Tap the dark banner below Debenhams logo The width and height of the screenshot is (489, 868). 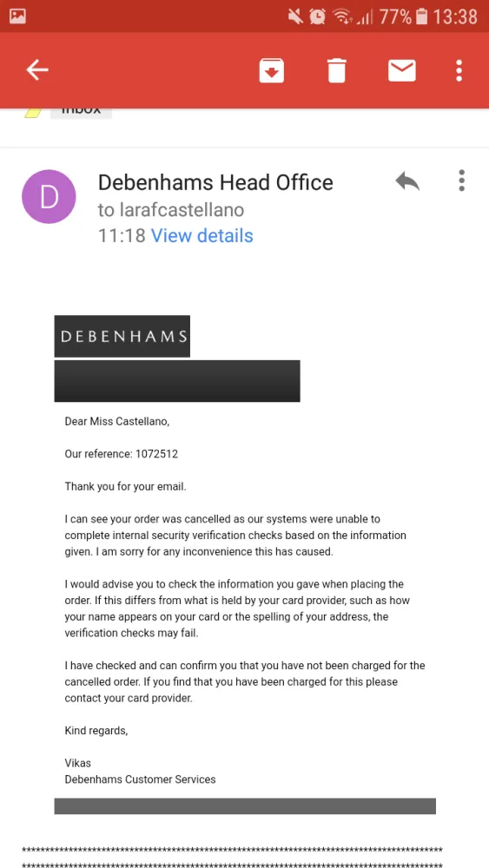click(x=177, y=381)
